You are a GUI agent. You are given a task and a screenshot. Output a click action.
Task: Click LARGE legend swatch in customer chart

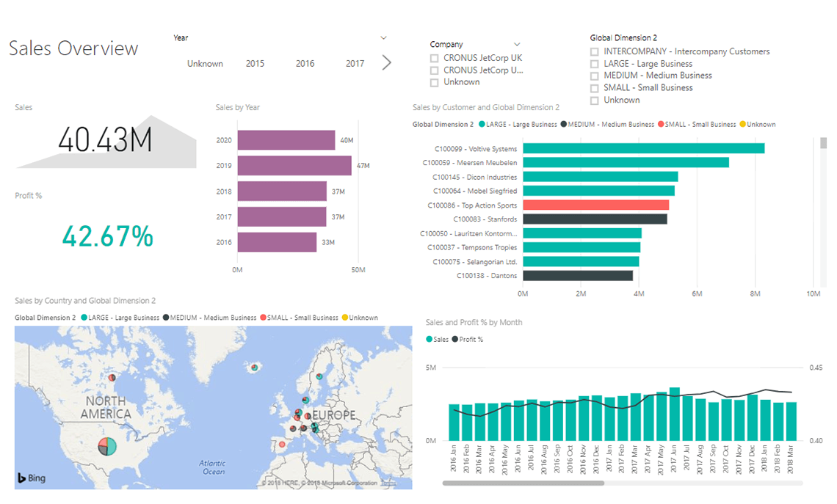pos(482,124)
